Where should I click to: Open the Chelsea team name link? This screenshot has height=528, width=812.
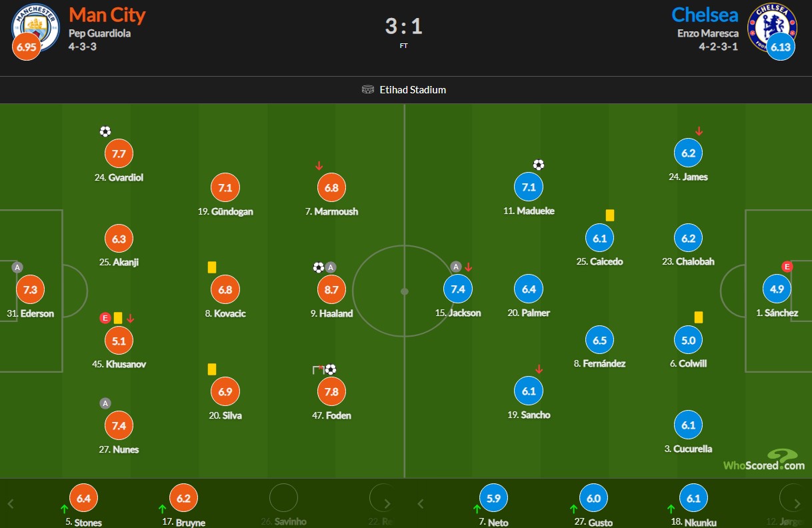point(705,14)
